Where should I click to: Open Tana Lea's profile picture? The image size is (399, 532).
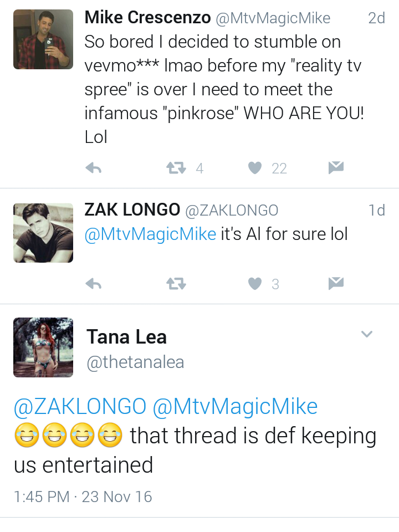[43, 347]
